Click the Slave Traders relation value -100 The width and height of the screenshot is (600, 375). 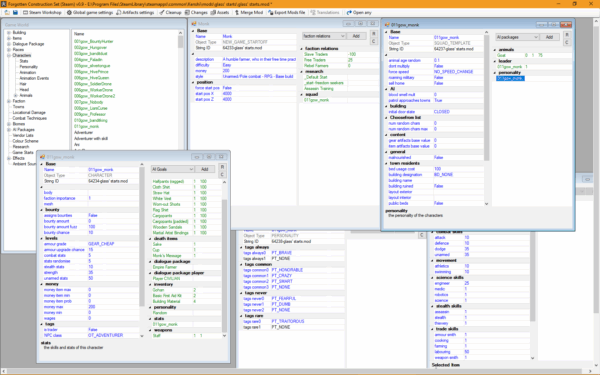(x=352, y=54)
